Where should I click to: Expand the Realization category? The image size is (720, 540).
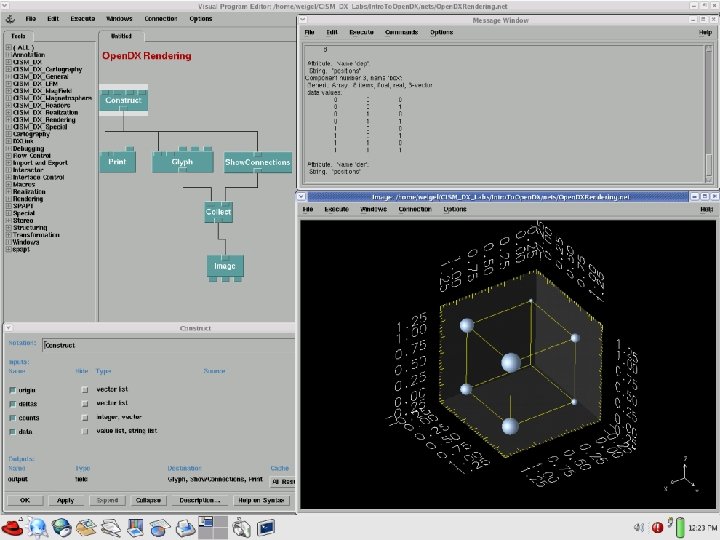(x=8, y=191)
